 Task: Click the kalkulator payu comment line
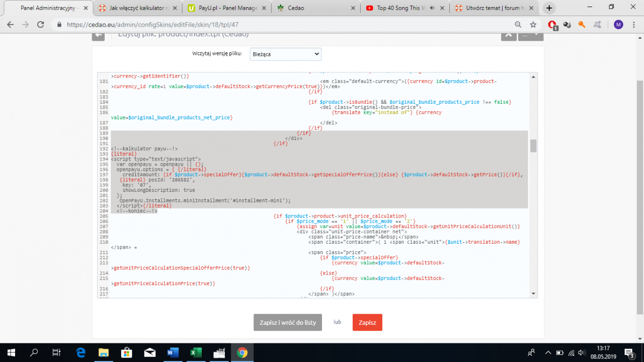click(x=144, y=149)
